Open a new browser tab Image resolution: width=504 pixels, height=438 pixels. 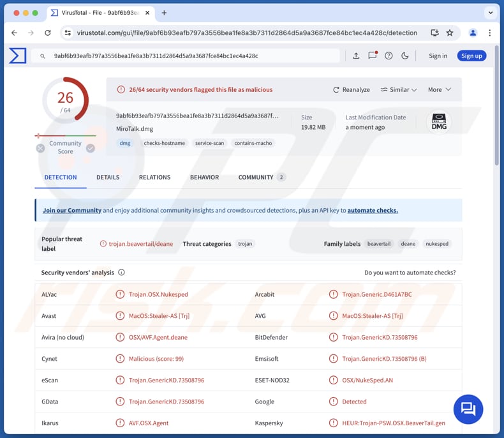tap(164, 13)
